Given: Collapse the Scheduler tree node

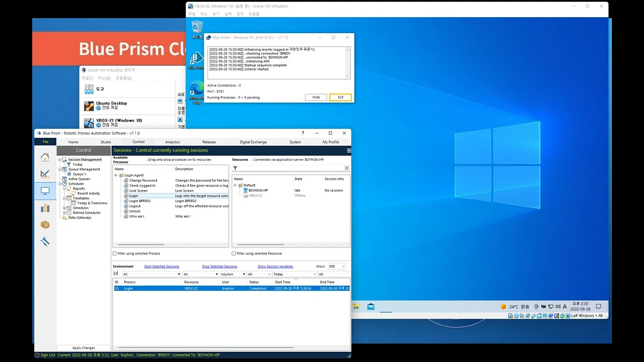Looking at the screenshot, I should point(60,184).
